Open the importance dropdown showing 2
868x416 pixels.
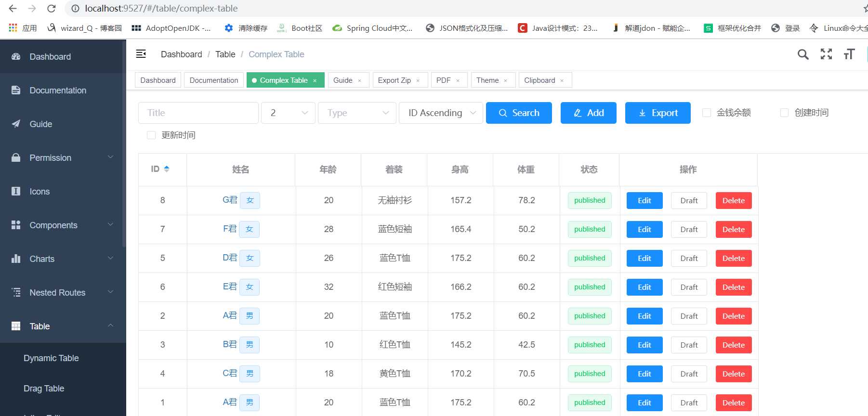288,113
